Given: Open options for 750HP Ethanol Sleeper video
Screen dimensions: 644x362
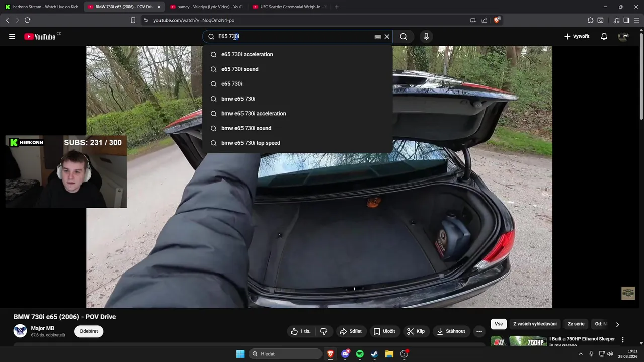Looking at the screenshot, I should pyautogui.click(x=623, y=340).
